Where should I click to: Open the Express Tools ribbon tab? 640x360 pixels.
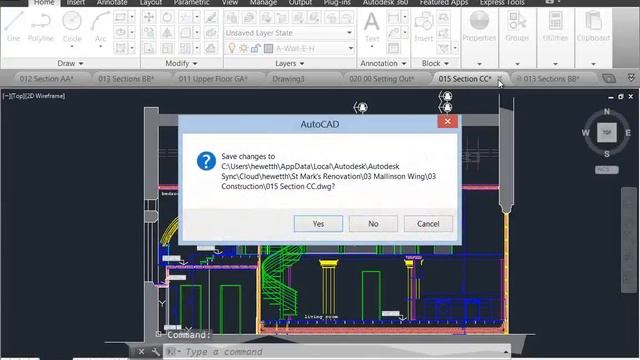(x=502, y=2)
